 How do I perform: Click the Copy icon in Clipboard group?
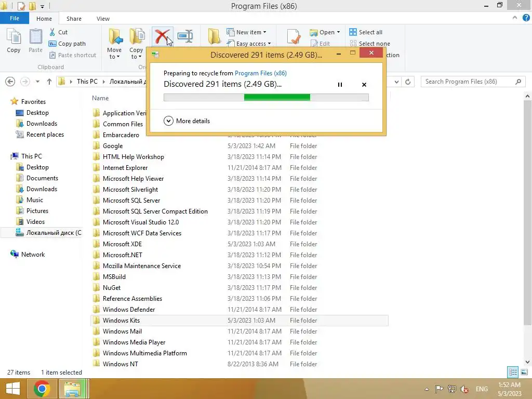14,41
